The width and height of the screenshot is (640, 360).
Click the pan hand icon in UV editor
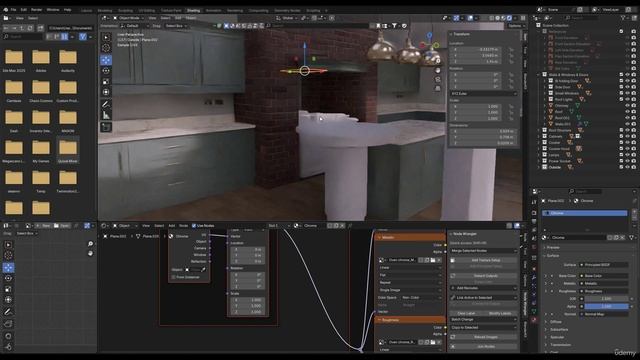click(x=90, y=253)
